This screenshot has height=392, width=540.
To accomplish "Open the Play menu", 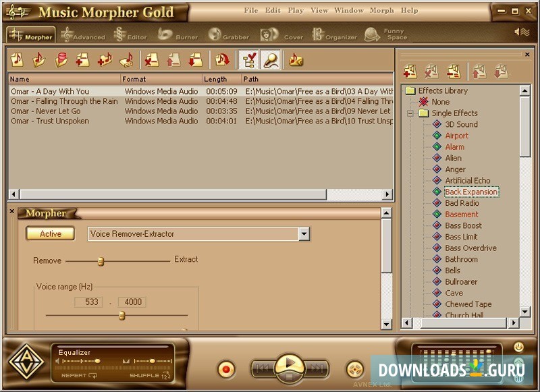I will 296,10.
